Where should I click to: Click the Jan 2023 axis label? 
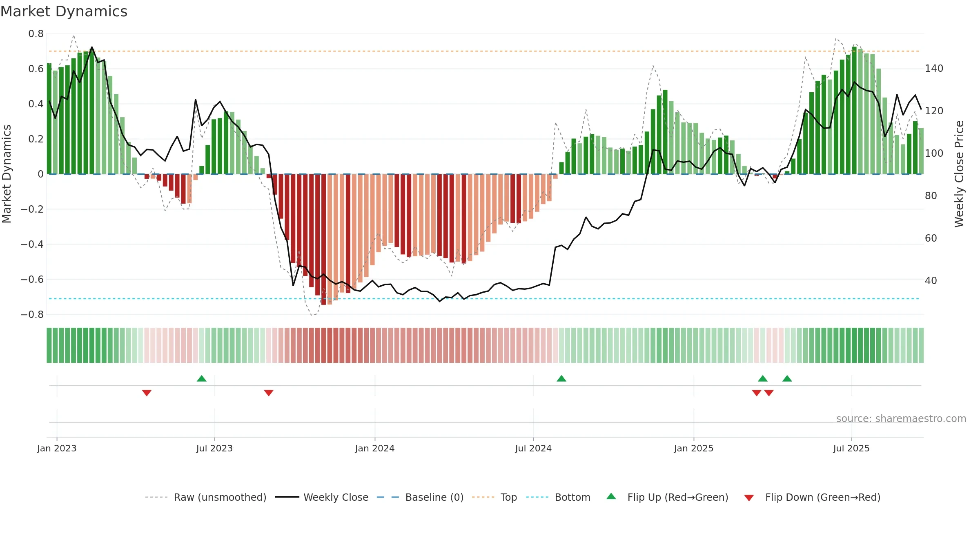(x=57, y=448)
